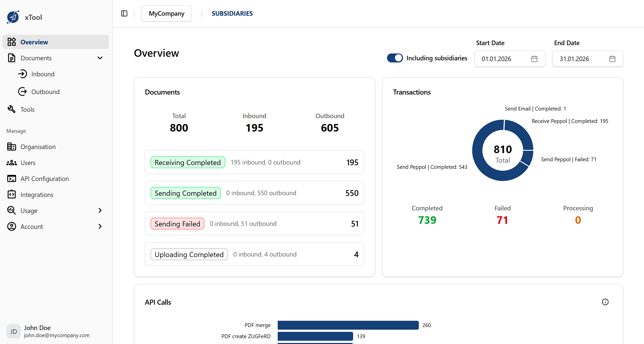Open the API Configuration page

[45, 178]
